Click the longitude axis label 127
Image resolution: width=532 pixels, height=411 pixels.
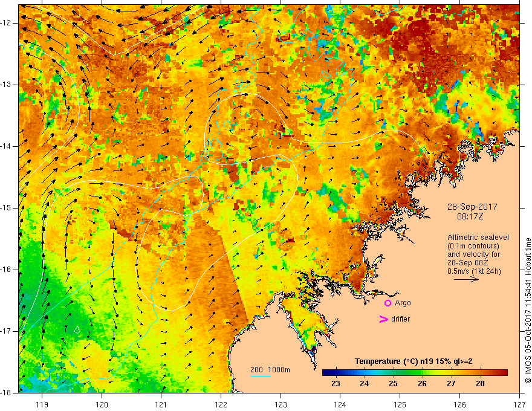tap(519, 404)
